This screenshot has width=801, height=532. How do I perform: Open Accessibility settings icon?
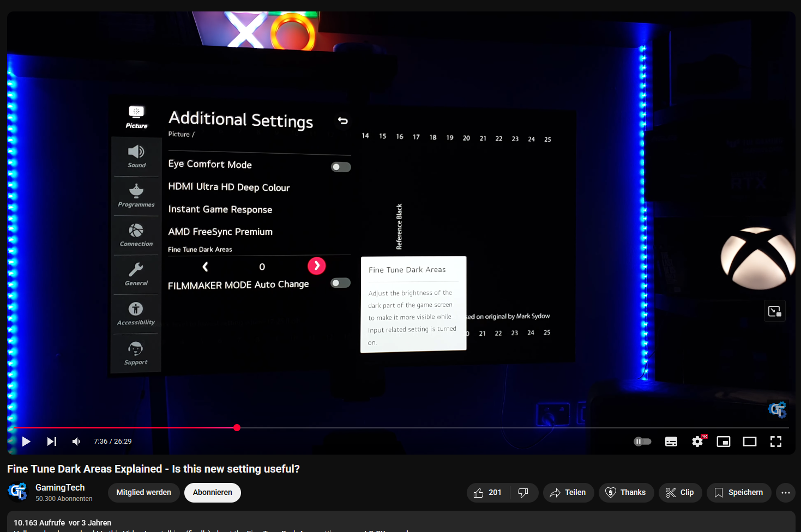click(x=136, y=313)
